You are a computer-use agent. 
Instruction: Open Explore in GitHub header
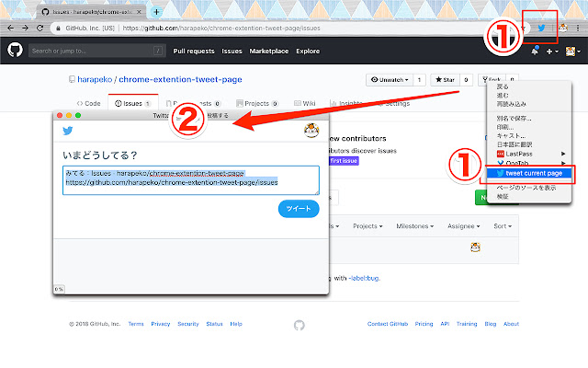308,52
